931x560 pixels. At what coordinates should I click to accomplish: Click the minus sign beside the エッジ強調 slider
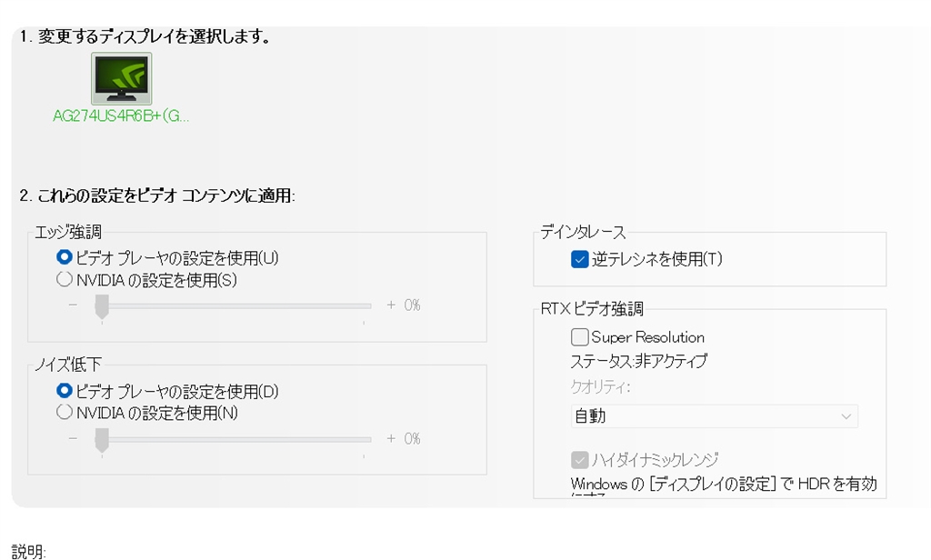pos(74,305)
